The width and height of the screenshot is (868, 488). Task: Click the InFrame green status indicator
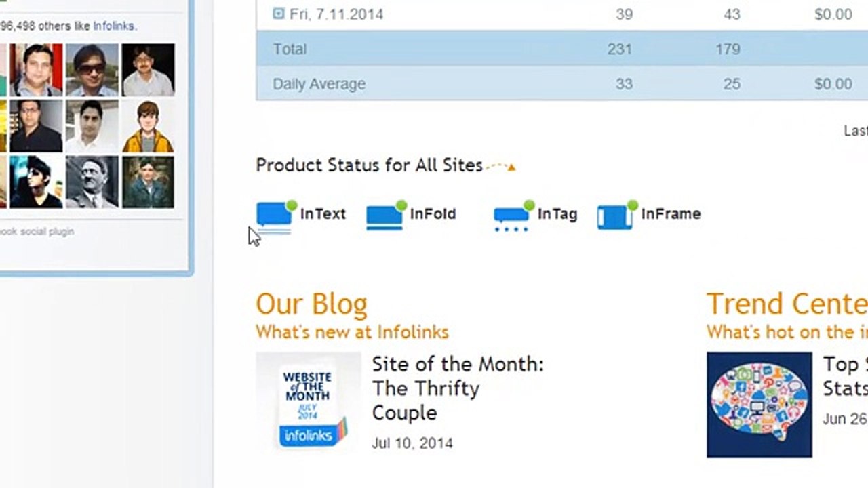point(633,205)
